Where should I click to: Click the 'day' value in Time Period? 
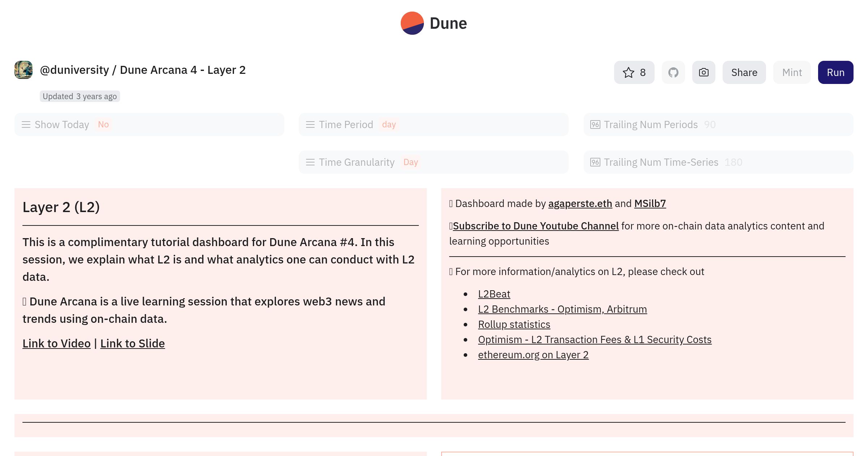389,124
